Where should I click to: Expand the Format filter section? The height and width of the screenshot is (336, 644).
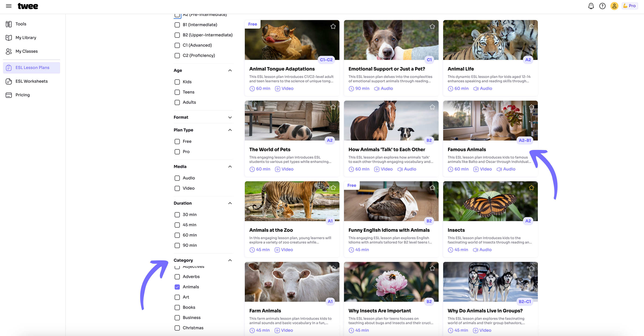230,117
